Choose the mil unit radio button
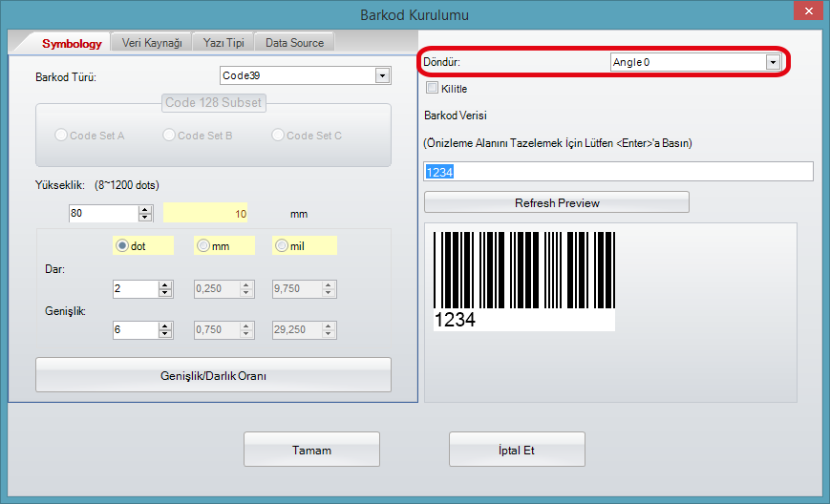The height and width of the screenshot is (504, 830). [282, 245]
